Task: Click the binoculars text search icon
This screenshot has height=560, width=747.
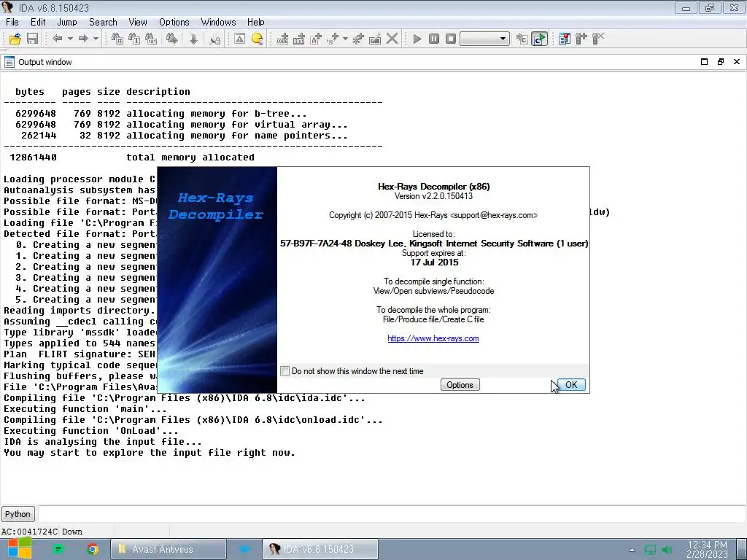Action: click(x=134, y=39)
